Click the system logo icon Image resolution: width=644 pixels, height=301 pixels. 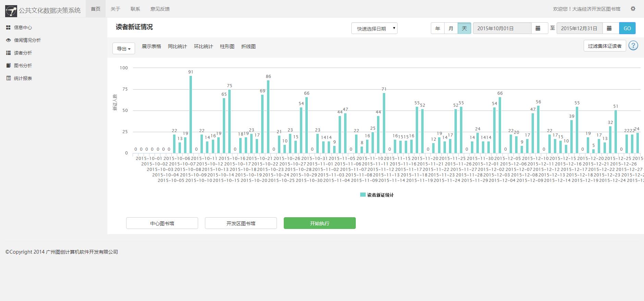pyautogui.click(x=11, y=11)
